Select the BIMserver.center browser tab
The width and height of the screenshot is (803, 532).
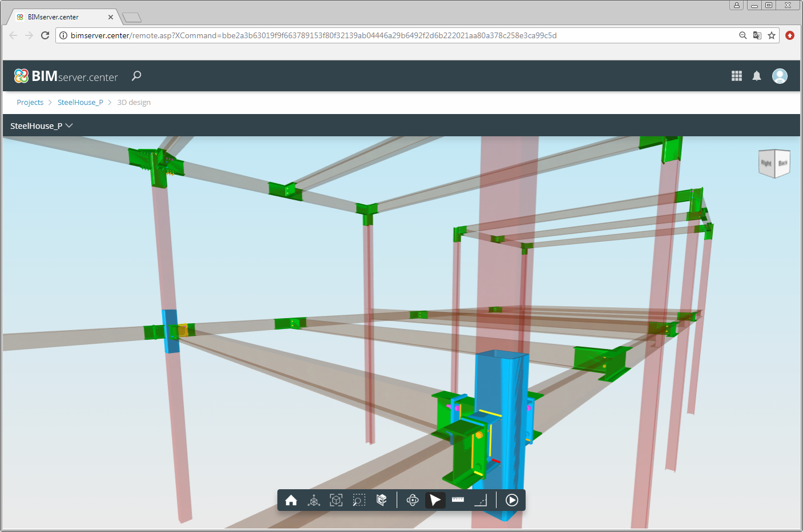coord(64,17)
